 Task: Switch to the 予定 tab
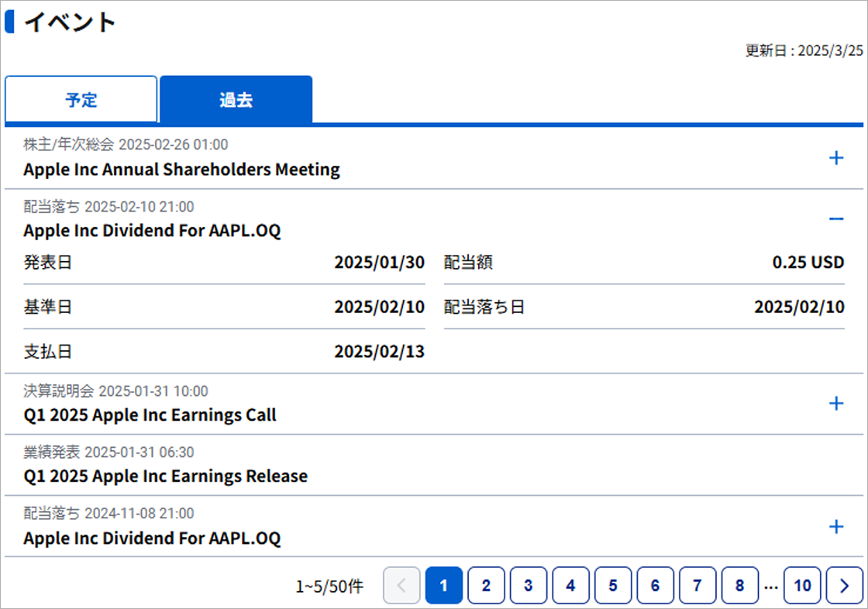[81, 100]
